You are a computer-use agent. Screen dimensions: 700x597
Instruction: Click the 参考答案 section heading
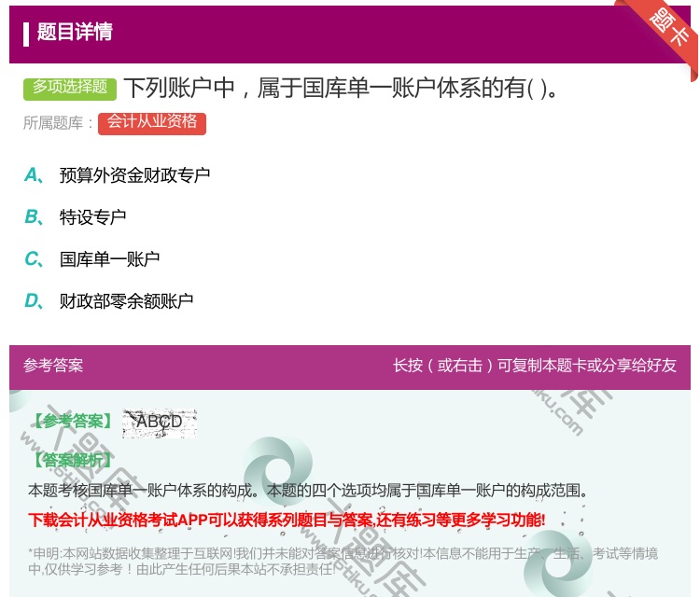(53, 366)
